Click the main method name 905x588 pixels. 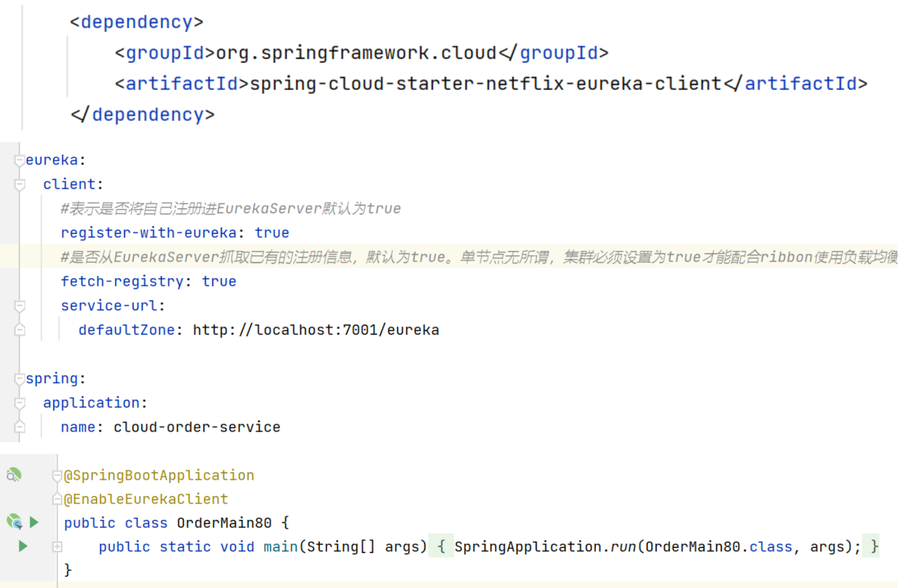[280, 547]
